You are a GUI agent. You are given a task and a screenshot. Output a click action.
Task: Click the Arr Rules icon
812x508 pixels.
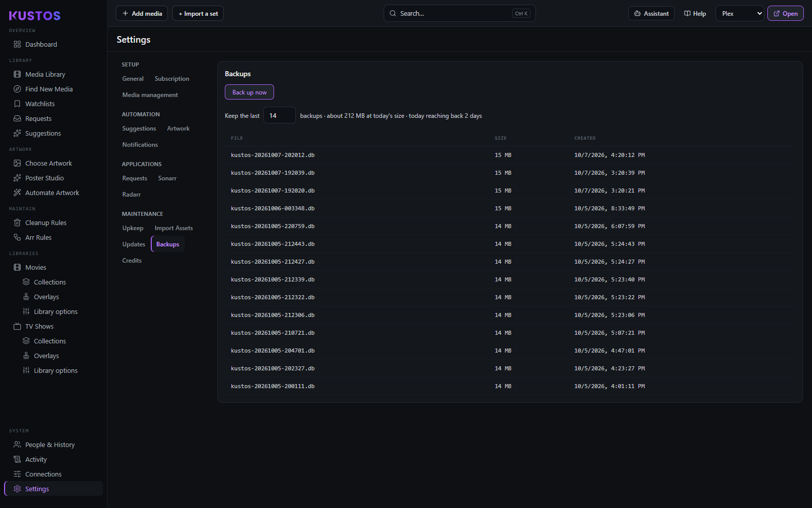point(17,237)
